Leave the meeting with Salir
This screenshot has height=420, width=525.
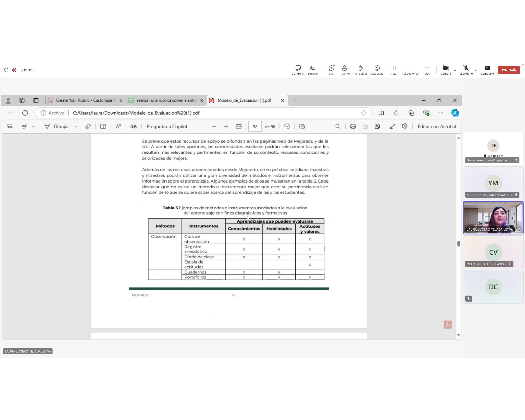pyautogui.click(x=508, y=70)
